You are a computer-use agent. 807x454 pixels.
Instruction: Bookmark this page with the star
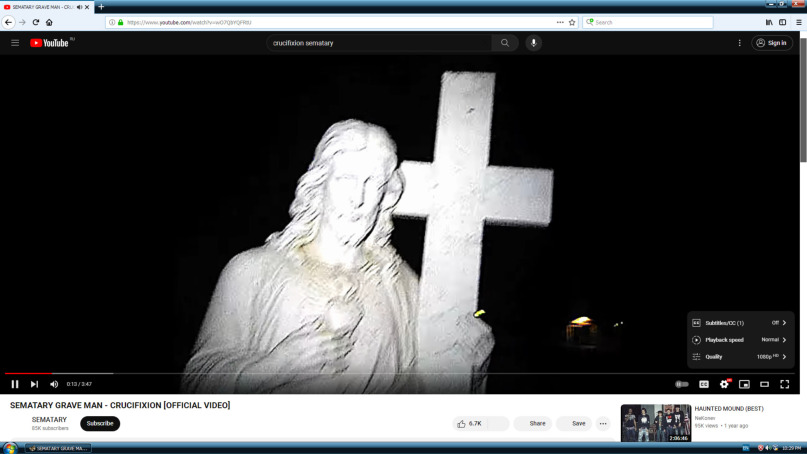click(x=572, y=22)
